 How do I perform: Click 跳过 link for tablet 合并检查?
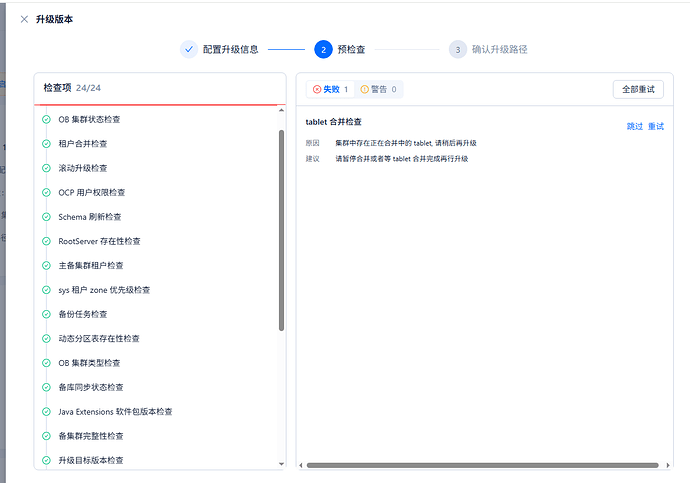pyautogui.click(x=635, y=126)
